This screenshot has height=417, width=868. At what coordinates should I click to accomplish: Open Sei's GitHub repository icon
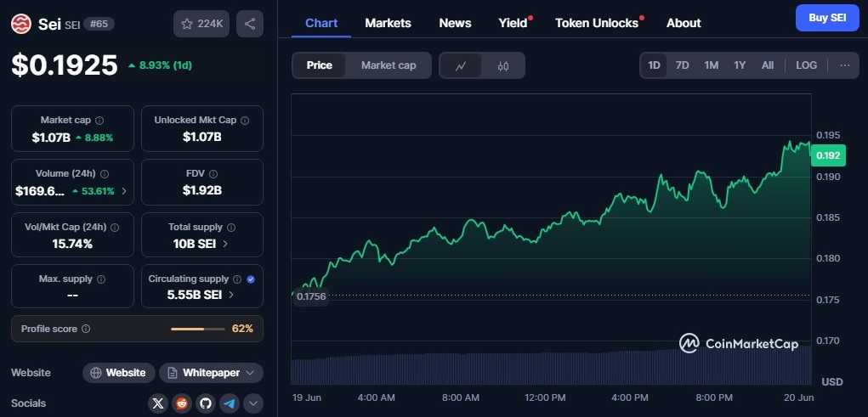206,403
